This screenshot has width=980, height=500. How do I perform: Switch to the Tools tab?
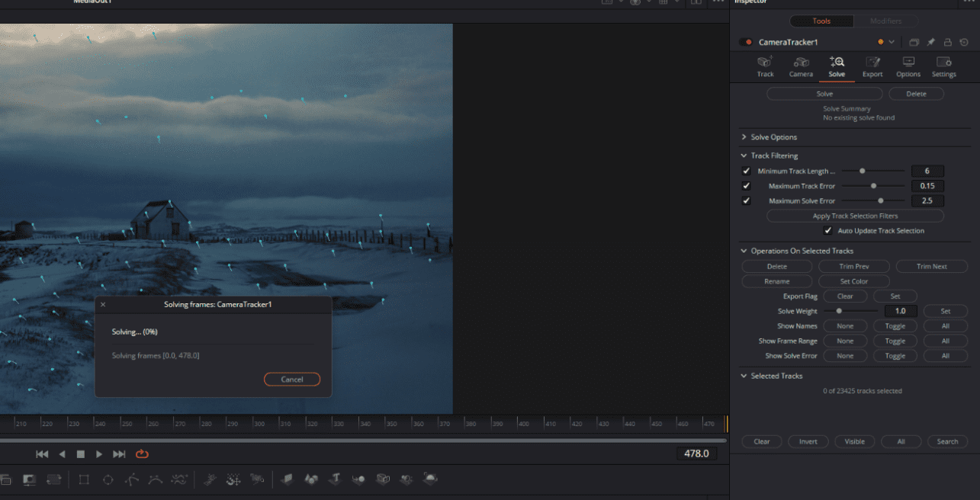[x=821, y=21]
